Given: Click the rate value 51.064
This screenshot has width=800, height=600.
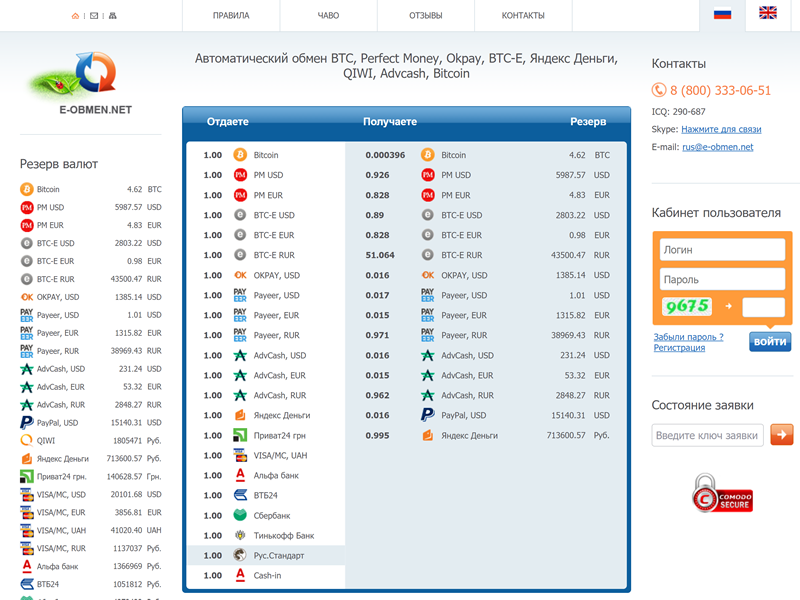Looking at the screenshot, I should (380, 255).
